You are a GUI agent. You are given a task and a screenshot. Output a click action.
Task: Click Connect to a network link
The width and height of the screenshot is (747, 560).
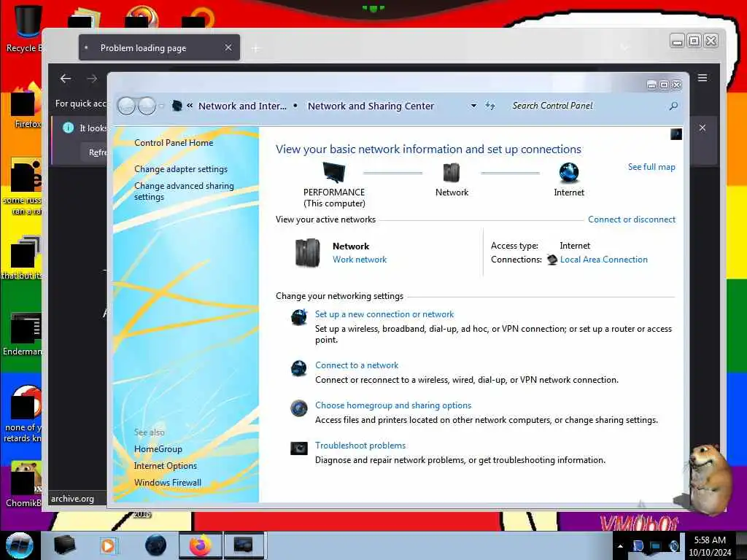click(356, 365)
